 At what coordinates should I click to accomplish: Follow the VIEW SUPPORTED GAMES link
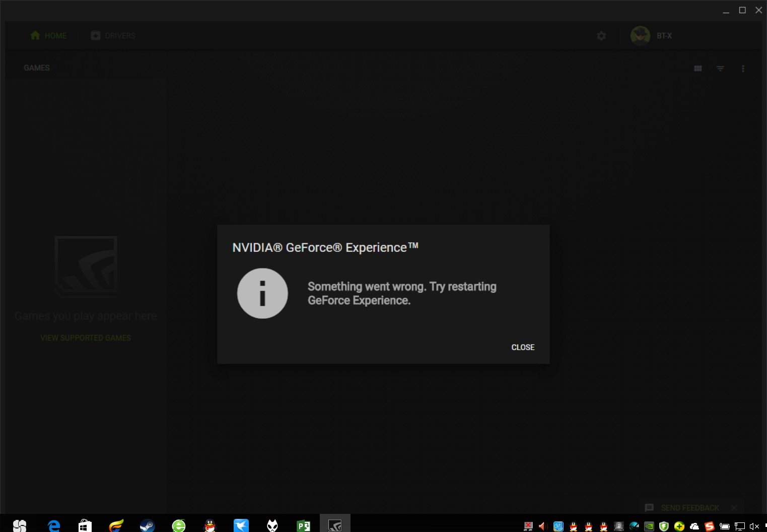pyautogui.click(x=86, y=338)
